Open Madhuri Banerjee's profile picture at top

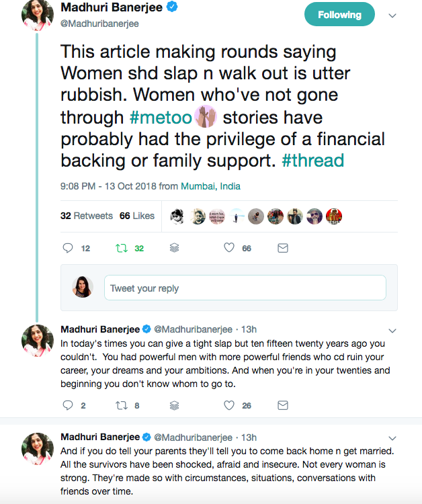(38, 15)
